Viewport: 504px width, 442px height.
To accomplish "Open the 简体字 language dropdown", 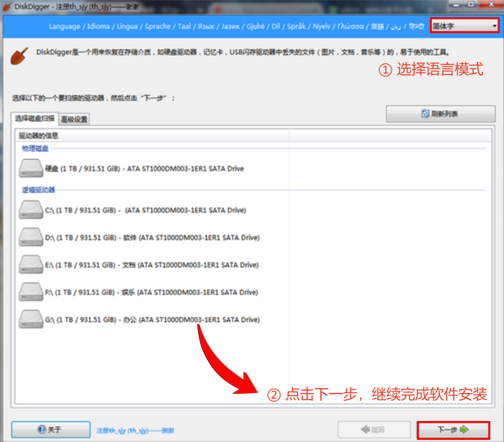I will [464, 26].
